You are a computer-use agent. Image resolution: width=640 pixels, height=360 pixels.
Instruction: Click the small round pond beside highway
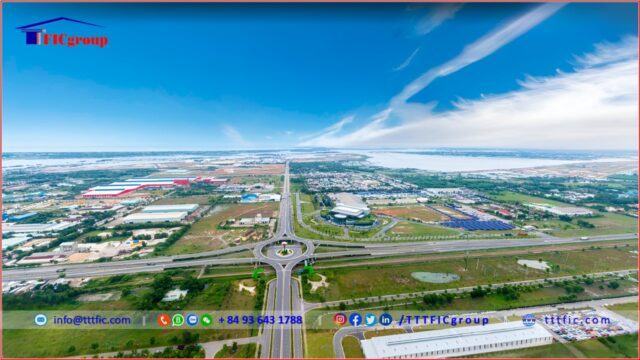click(435, 277)
